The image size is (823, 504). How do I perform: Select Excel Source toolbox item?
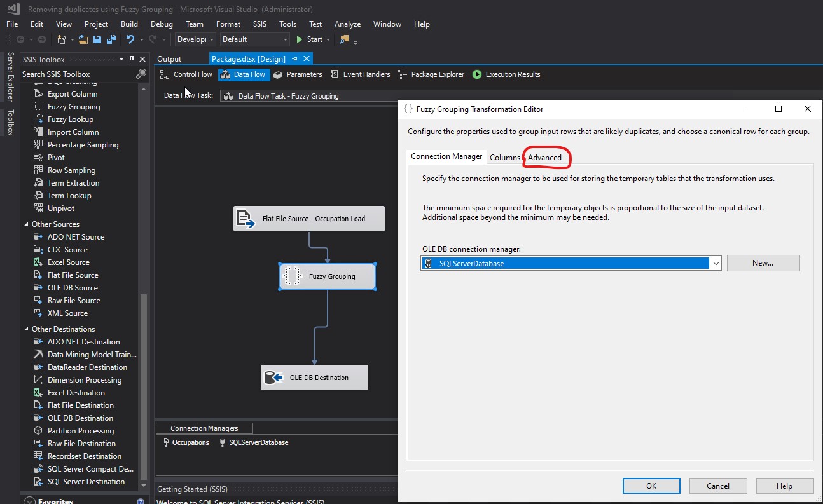69,262
